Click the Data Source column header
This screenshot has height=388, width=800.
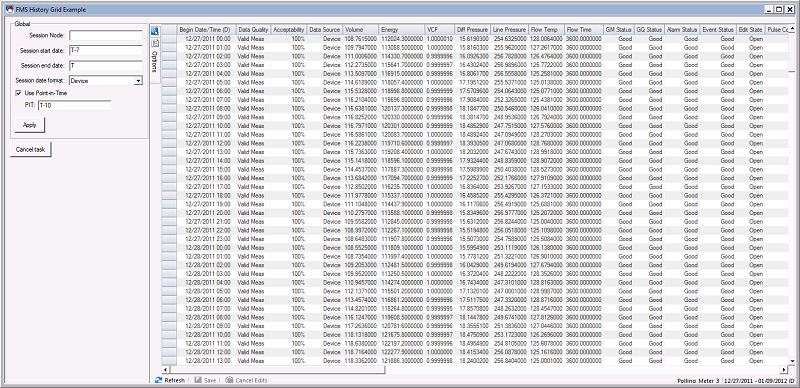click(x=325, y=30)
